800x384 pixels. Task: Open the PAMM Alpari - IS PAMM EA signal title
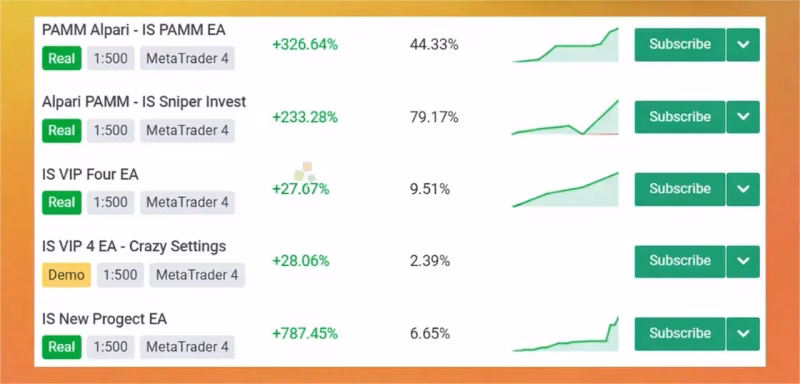coord(134,30)
